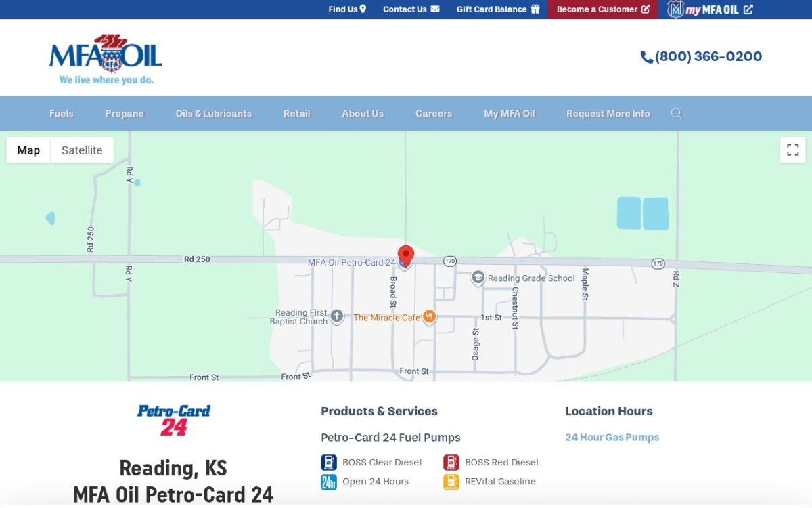This screenshot has height=508, width=812.
Task: Open the About Us menu
Action: pos(363,113)
